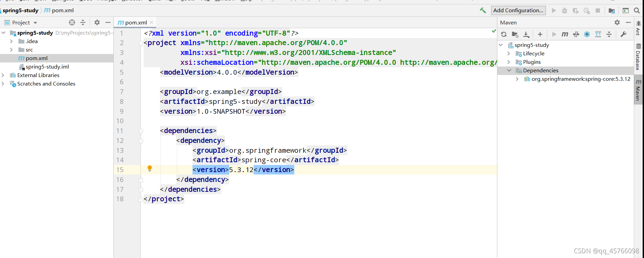Screen dimensions: 644x258
Task: Collapse spring5-study node in Maven tree
Action: [x=501, y=45]
